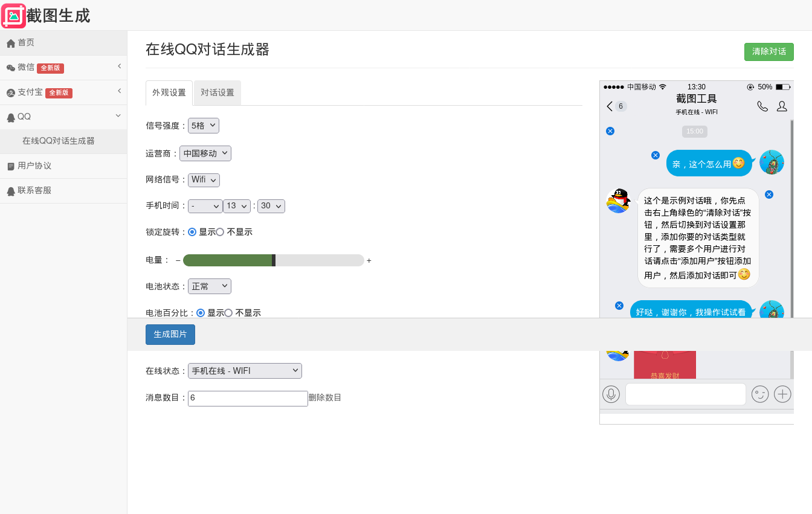Click the 删除数目 link

click(x=325, y=397)
